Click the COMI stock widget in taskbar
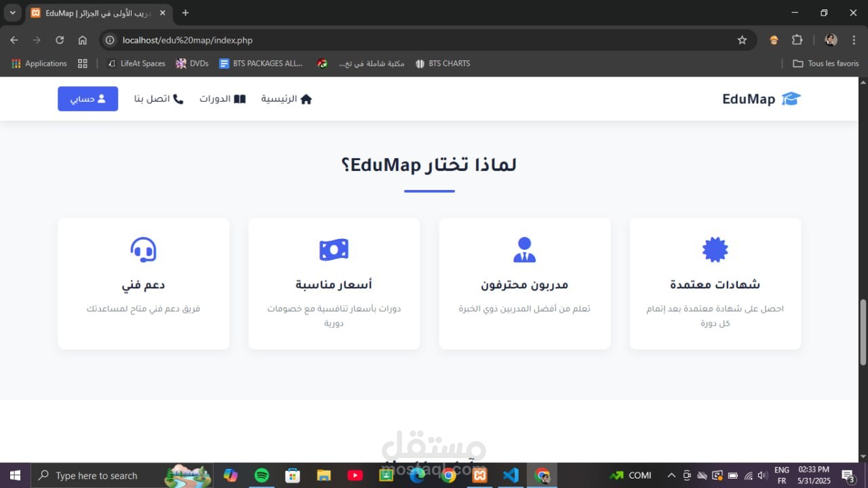 631,475
